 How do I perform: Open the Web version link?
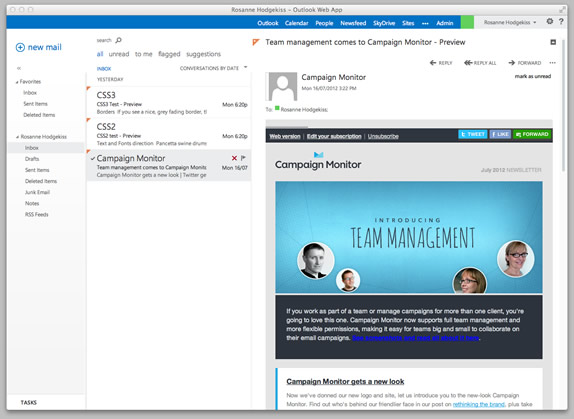pyautogui.click(x=285, y=136)
